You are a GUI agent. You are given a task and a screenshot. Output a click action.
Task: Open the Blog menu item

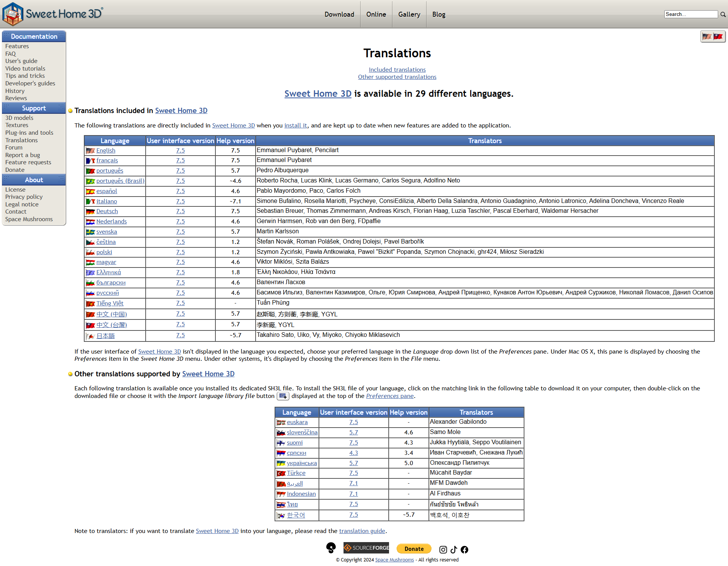(439, 14)
